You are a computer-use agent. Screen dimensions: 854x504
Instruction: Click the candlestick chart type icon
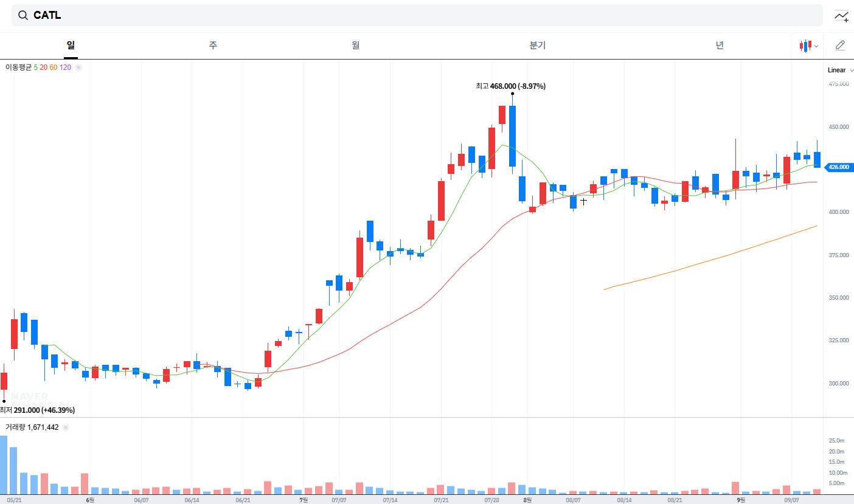point(805,46)
